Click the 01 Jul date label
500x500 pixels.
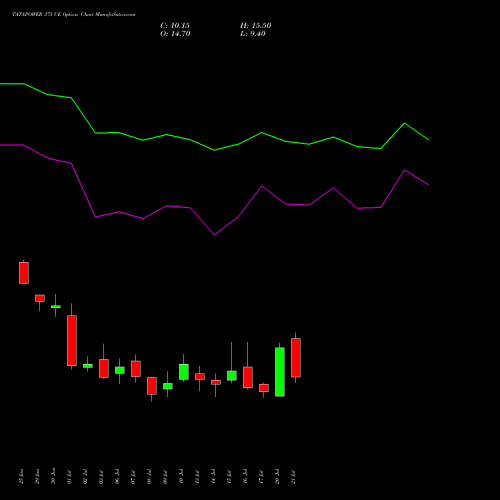tap(69, 476)
